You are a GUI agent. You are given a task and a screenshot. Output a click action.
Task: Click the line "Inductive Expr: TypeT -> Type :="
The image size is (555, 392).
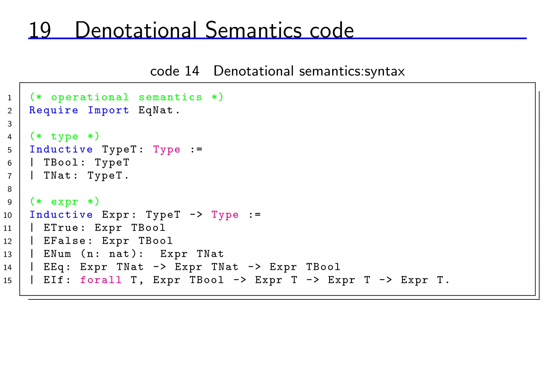coord(145,215)
